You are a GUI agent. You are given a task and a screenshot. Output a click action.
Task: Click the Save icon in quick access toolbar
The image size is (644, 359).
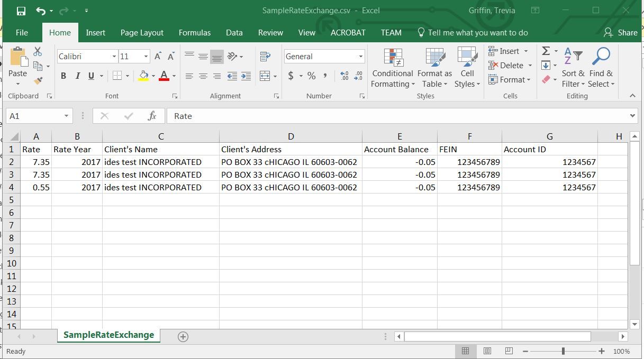tap(21, 11)
